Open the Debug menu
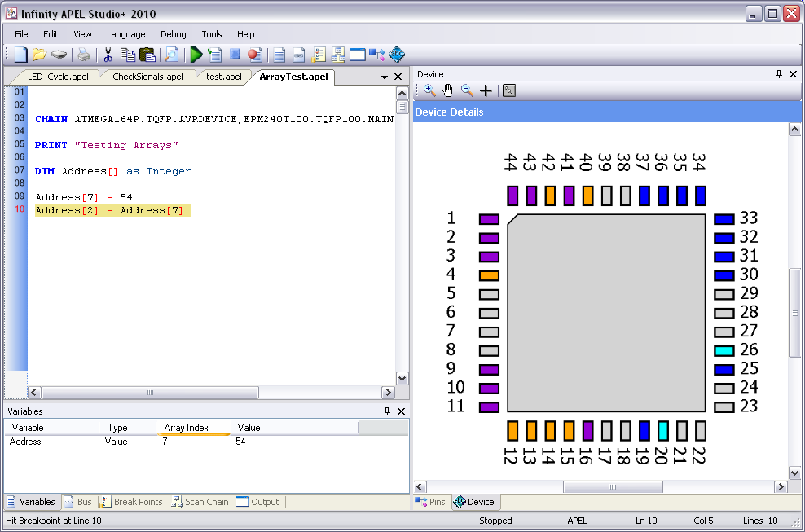Screen dimensions: 805x532 [173, 34]
